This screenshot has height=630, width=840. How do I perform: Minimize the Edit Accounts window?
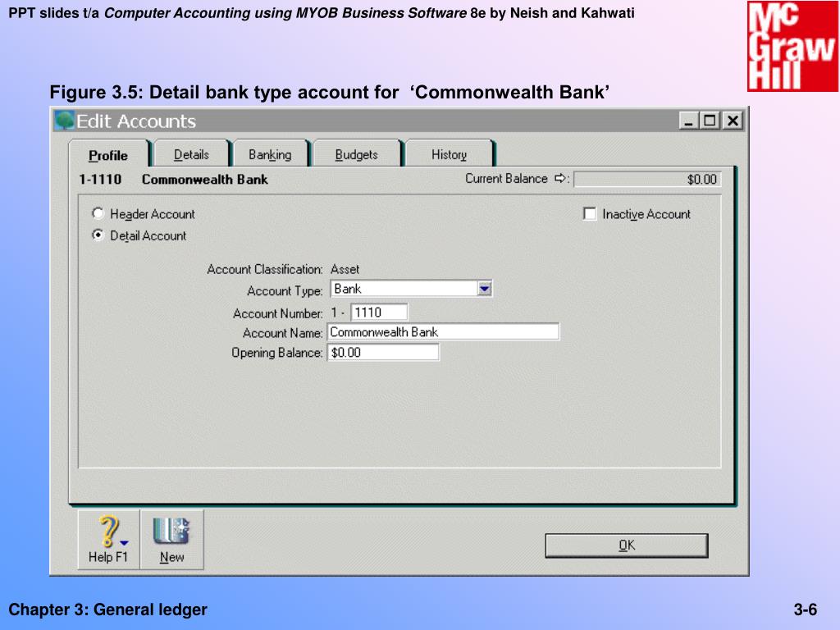point(689,121)
